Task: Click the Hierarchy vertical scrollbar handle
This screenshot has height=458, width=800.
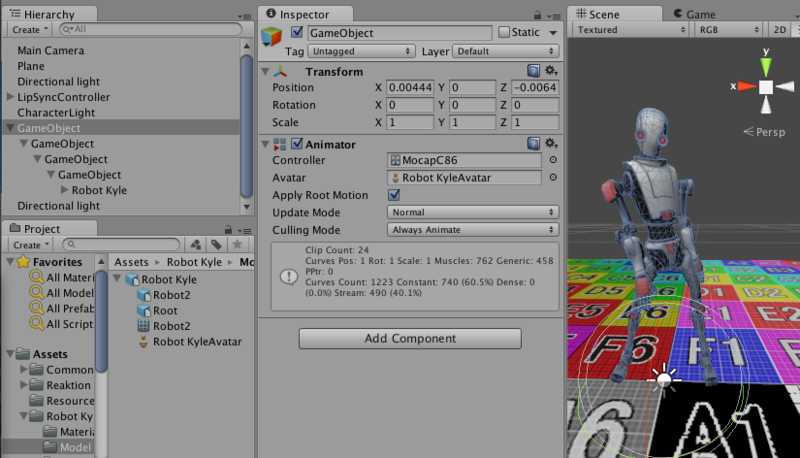Action: pyautogui.click(x=246, y=126)
